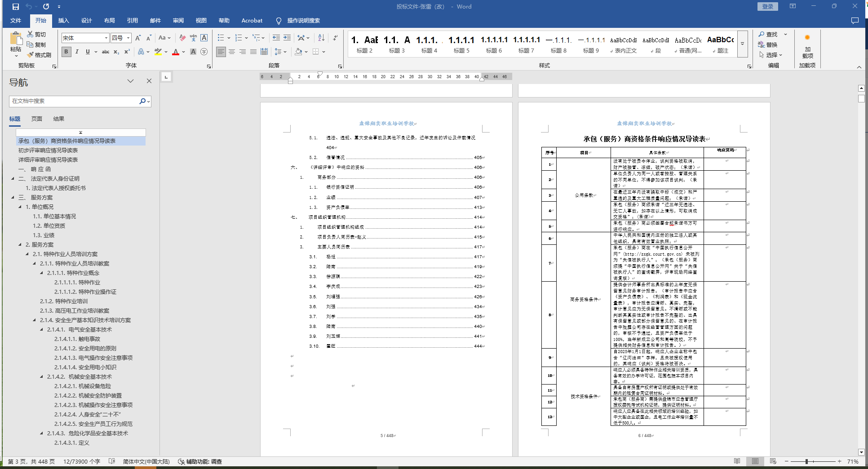Switch to the 页面 tab in navigation pane
This screenshot has height=469, width=868.
coord(37,119)
